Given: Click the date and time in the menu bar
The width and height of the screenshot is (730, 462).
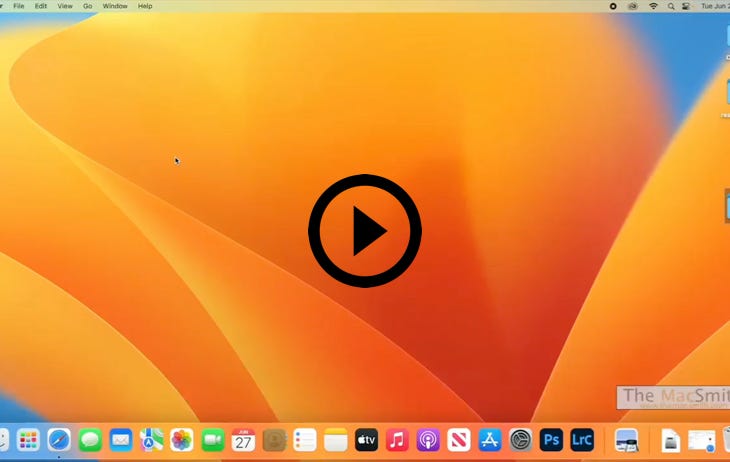Looking at the screenshot, I should click(x=716, y=6).
